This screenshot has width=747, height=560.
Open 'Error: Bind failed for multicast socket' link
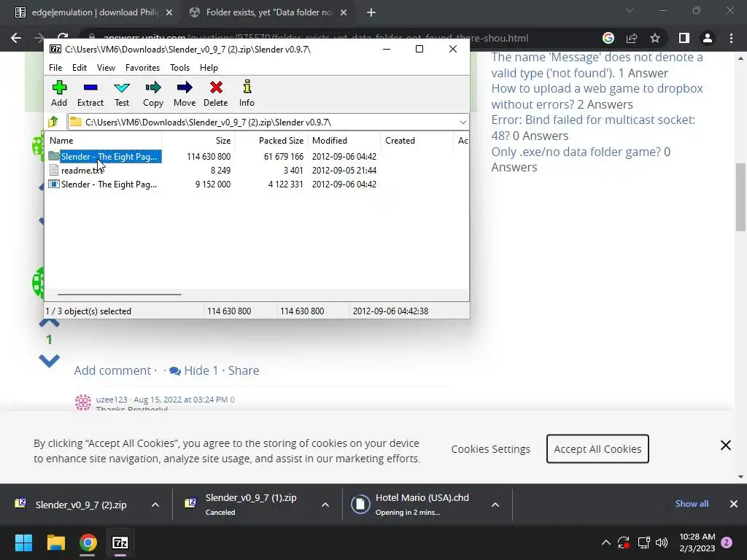coord(593,128)
